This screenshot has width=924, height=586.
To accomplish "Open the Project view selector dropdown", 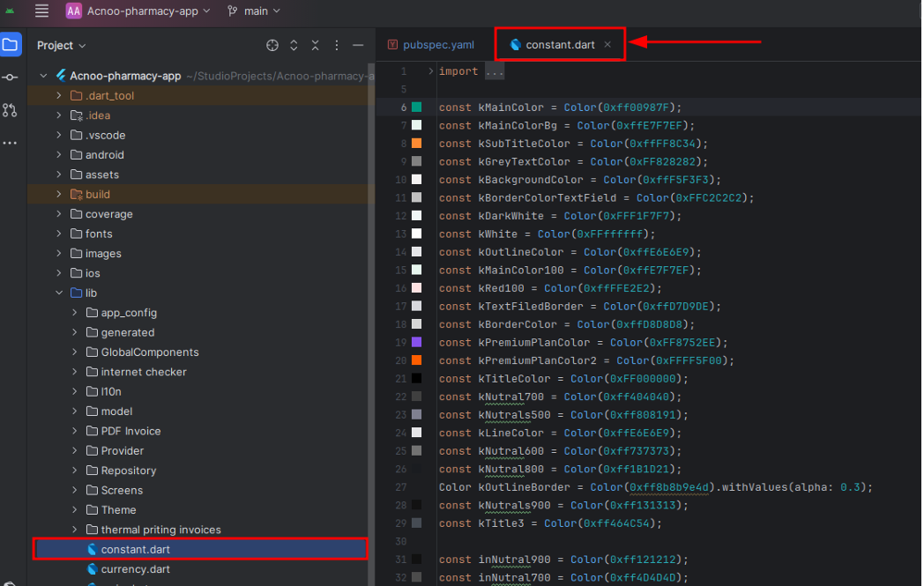I will tap(62, 45).
